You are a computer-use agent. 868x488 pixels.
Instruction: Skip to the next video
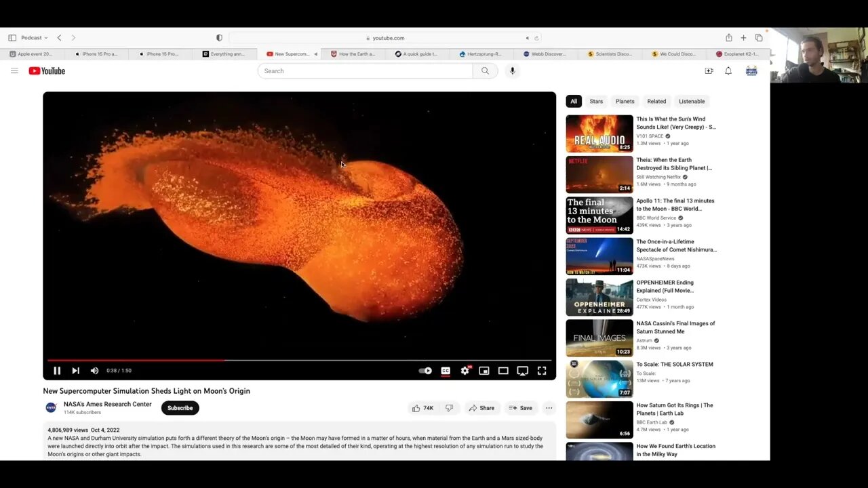(75, 371)
